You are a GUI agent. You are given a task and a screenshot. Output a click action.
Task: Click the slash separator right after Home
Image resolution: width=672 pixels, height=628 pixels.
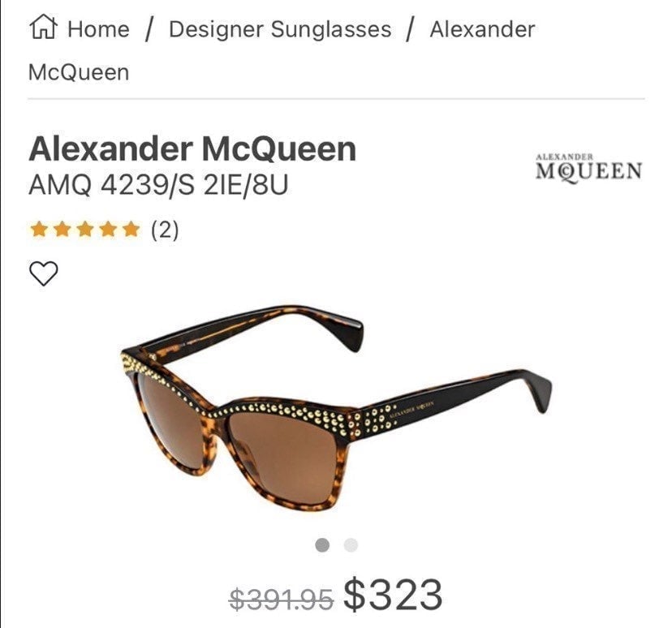(x=149, y=29)
